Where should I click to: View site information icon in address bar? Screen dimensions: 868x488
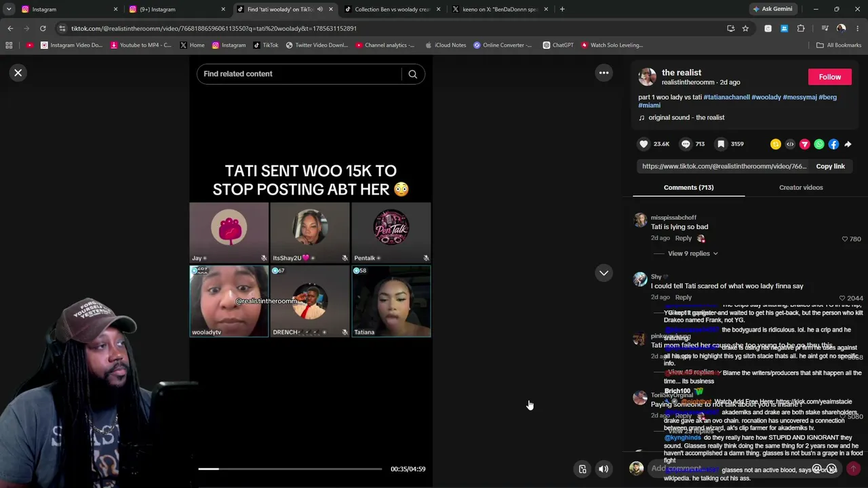coord(62,28)
